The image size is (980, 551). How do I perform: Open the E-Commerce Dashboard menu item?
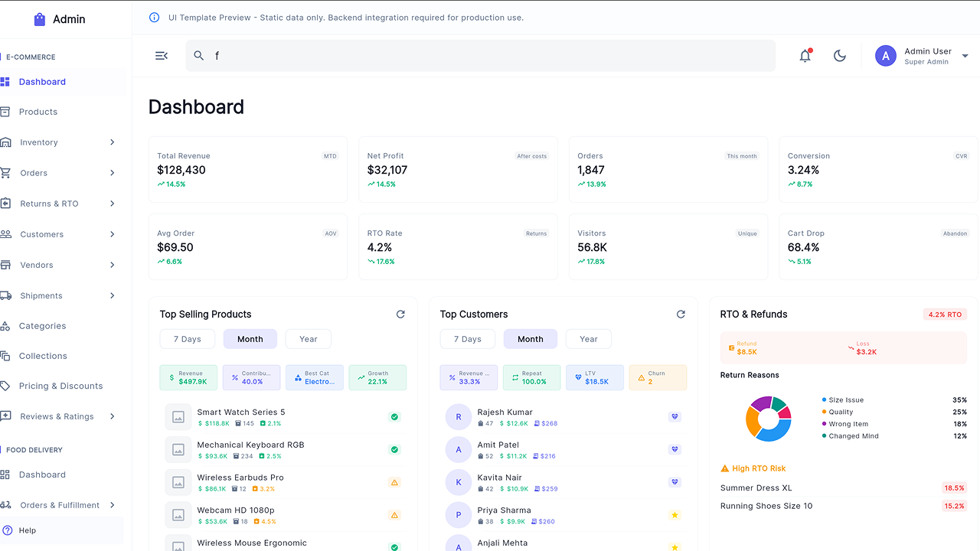coord(61,82)
